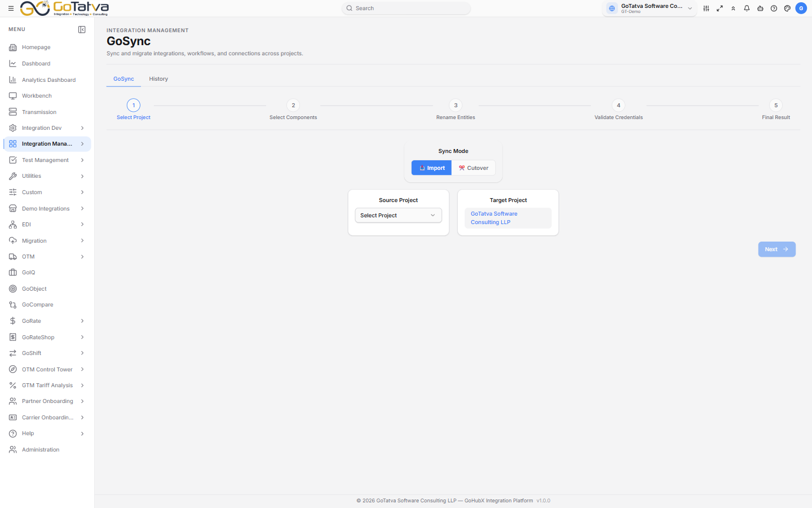Open Carrier Onboarding menu item

47,418
